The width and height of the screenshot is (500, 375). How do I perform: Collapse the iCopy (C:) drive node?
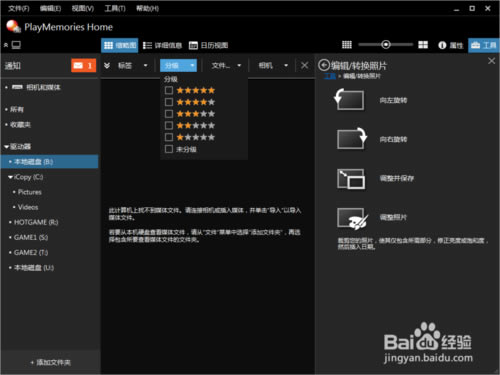point(11,177)
